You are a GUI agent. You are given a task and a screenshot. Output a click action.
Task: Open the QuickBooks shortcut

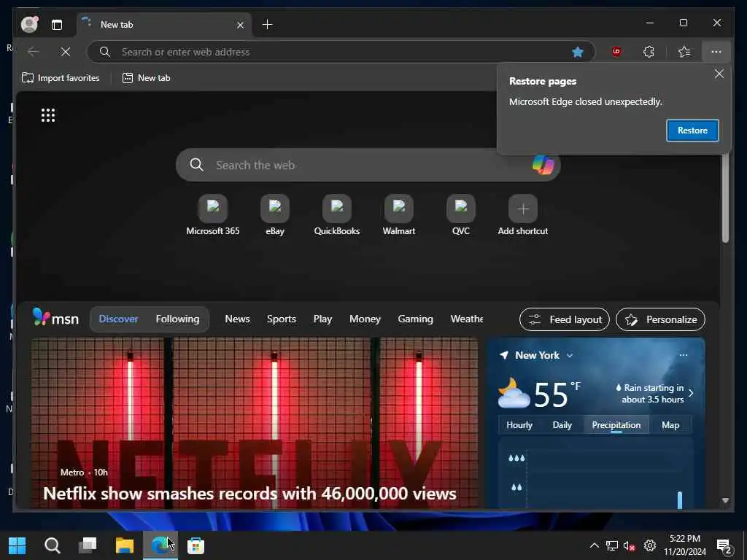click(x=337, y=216)
